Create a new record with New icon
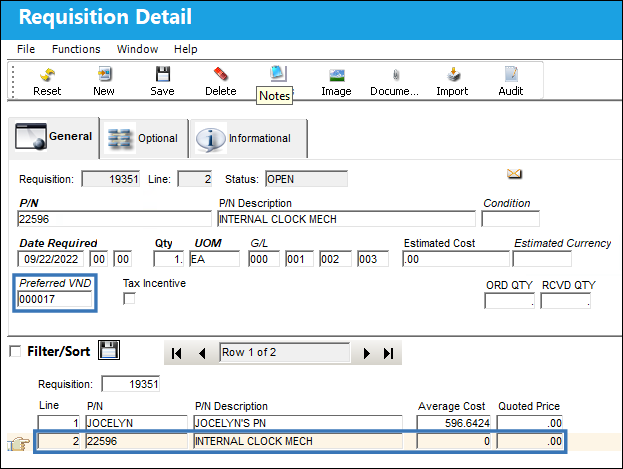This screenshot has height=469, width=623. pos(104,74)
